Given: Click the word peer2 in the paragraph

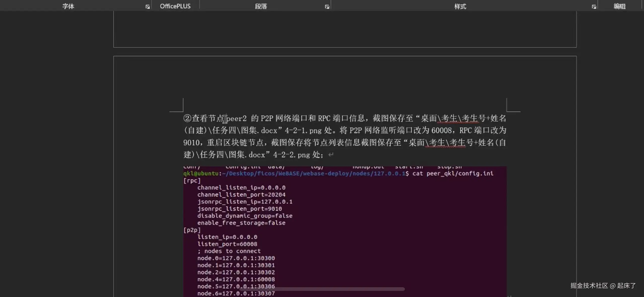Looking at the screenshot, I should click(237, 118).
